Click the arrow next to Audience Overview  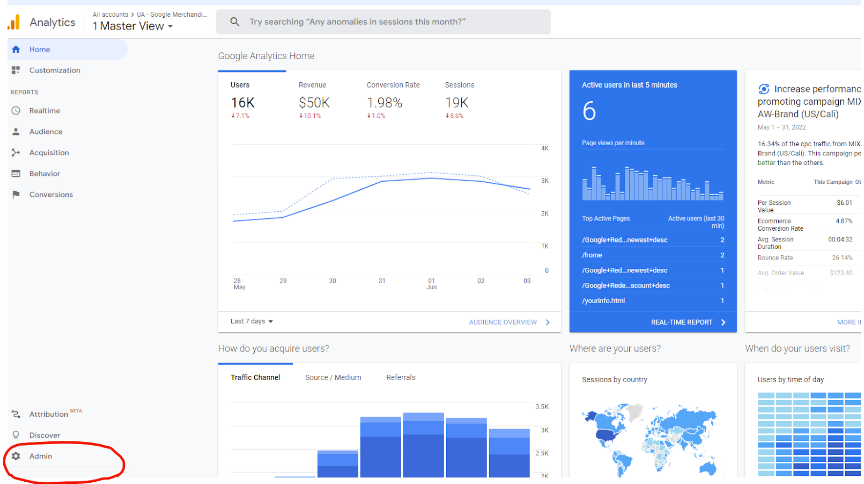(x=548, y=322)
